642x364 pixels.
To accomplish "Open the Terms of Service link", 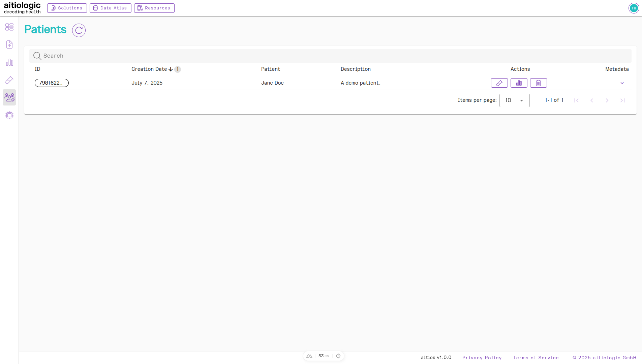I will [536, 358].
